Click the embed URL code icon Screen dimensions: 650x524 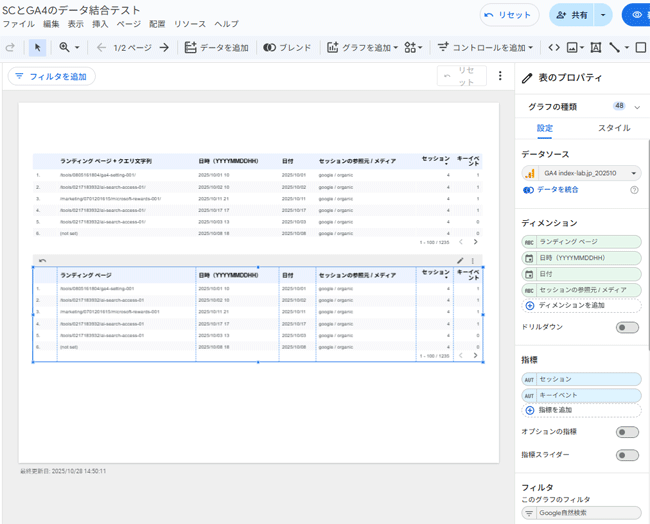click(554, 47)
